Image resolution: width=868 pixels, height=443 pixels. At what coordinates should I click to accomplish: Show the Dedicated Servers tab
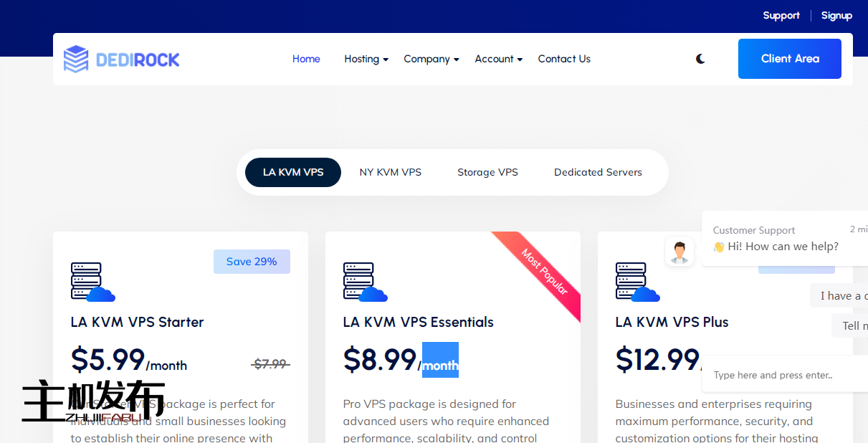[598, 172]
